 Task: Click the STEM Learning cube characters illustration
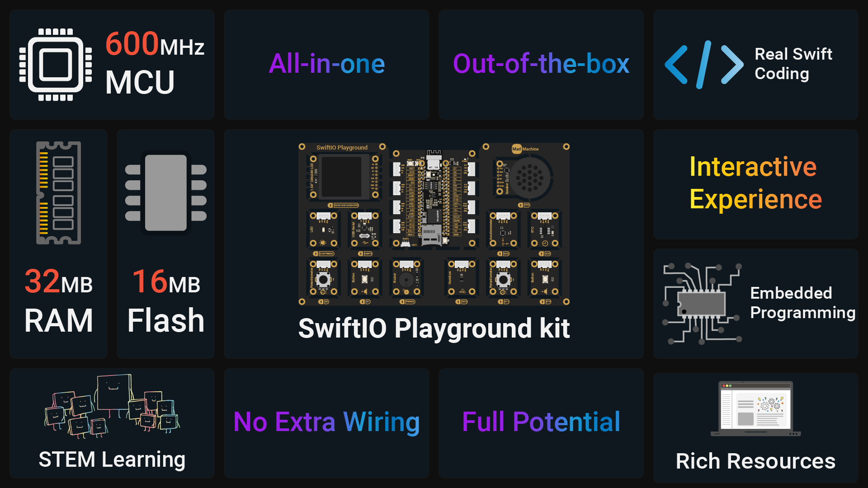(112, 406)
